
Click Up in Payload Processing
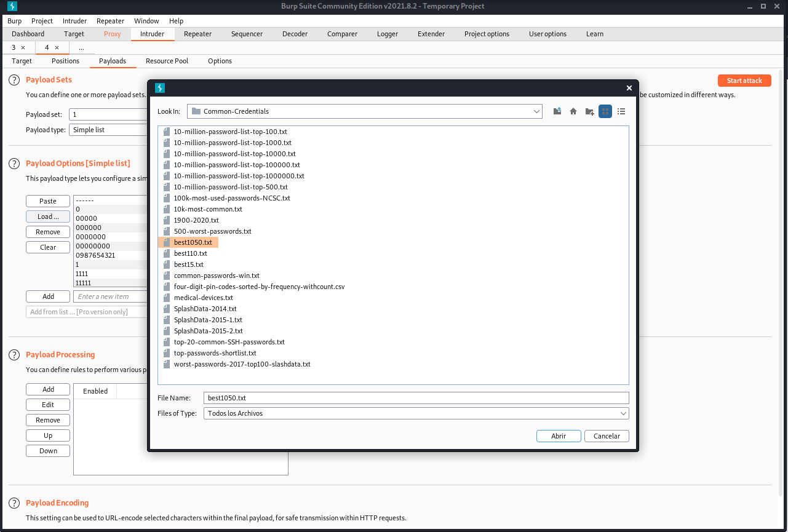point(48,435)
